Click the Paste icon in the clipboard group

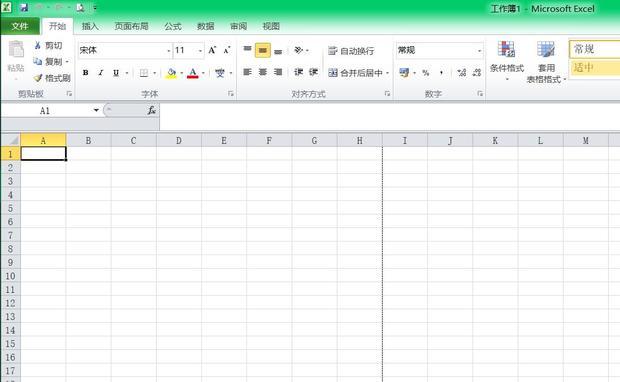16,50
